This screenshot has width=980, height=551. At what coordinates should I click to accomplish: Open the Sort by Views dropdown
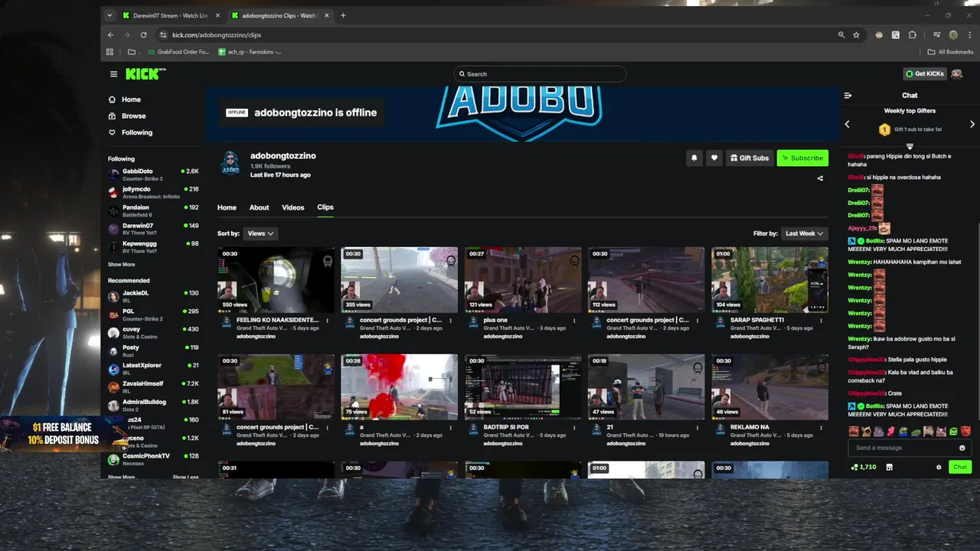260,233
